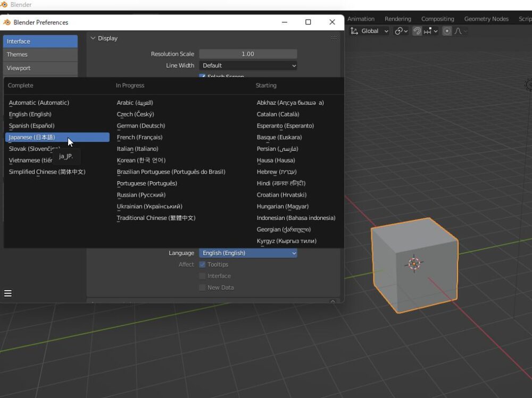The image size is (532, 398).
Task: Click the transform orientation axes icon
Action: tap(354, 31)
